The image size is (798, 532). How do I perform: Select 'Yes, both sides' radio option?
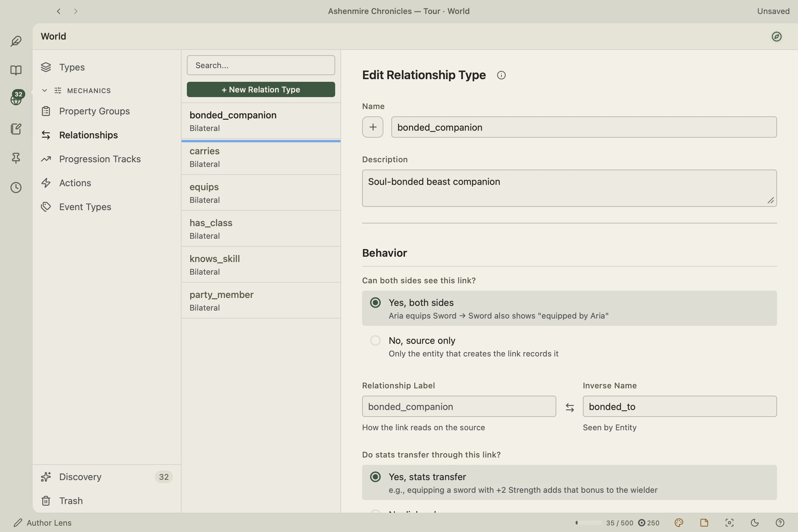(x=375, y=303)
